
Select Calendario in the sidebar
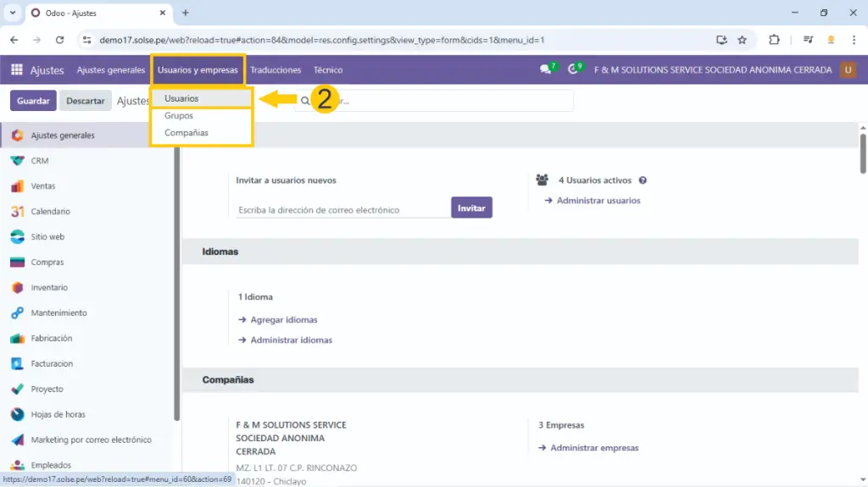[x=50, y=212]
